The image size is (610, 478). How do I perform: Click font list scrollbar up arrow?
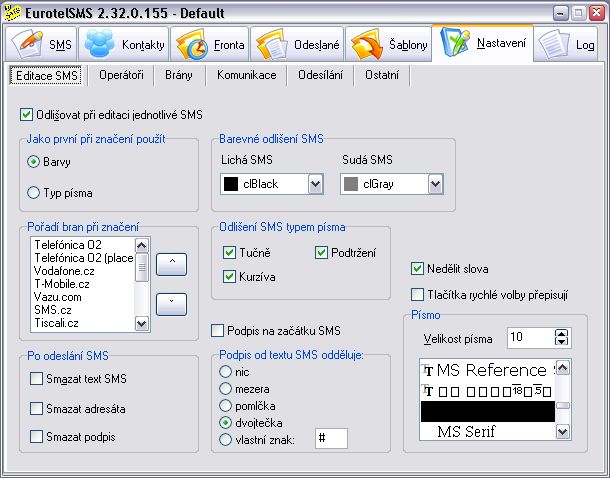563,367
